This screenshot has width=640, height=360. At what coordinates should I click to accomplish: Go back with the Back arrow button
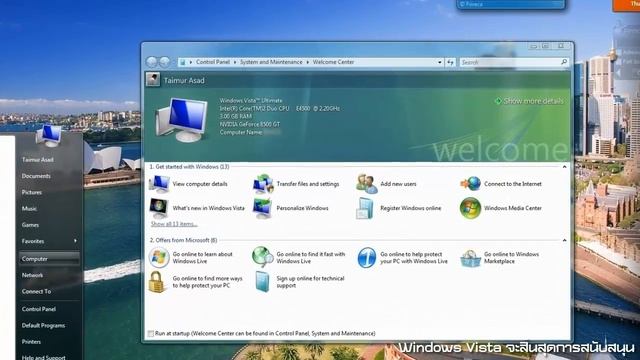tap(151, 62)
